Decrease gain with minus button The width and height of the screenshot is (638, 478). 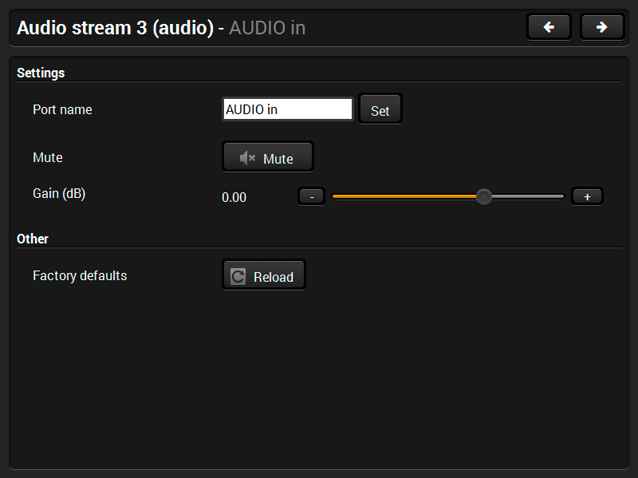[311, 196]
